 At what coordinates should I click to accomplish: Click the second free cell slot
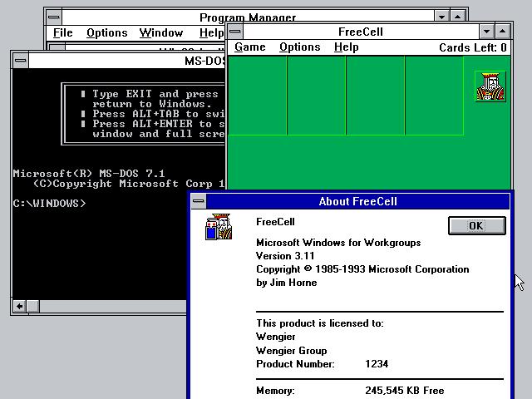317,96
